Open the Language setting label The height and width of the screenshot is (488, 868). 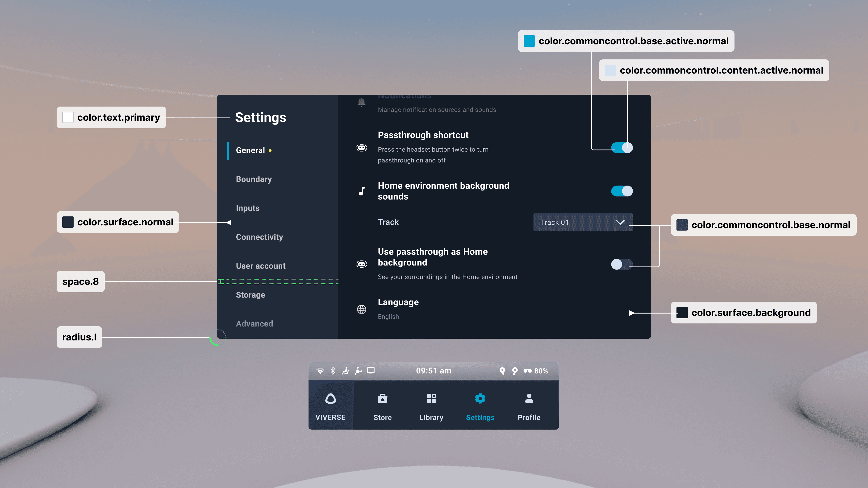(398, 302)
